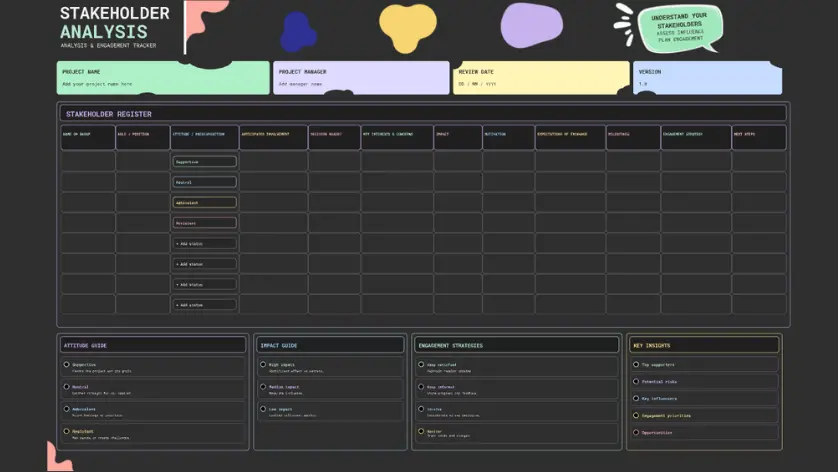Select the Potential risks radio
Viewport: 838px width, 472px height.
[x=636, y=382]
